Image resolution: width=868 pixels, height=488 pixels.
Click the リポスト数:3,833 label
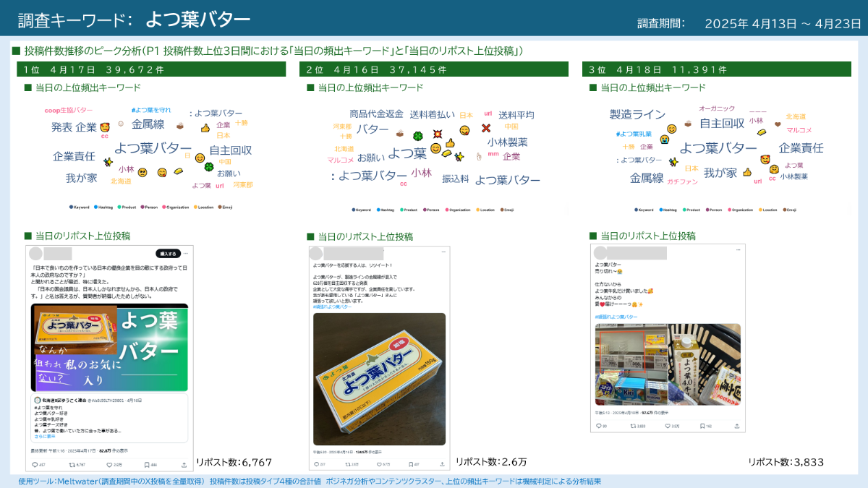tap(786, 462)
